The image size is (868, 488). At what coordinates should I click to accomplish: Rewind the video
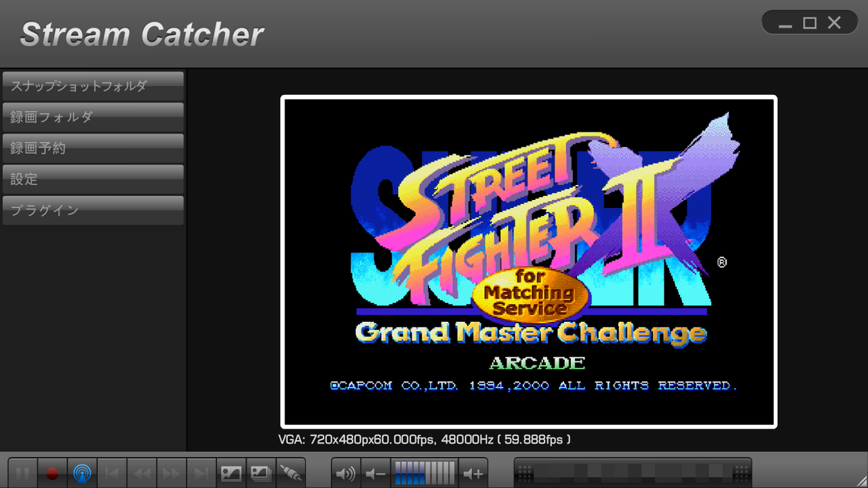coord(142,472)
